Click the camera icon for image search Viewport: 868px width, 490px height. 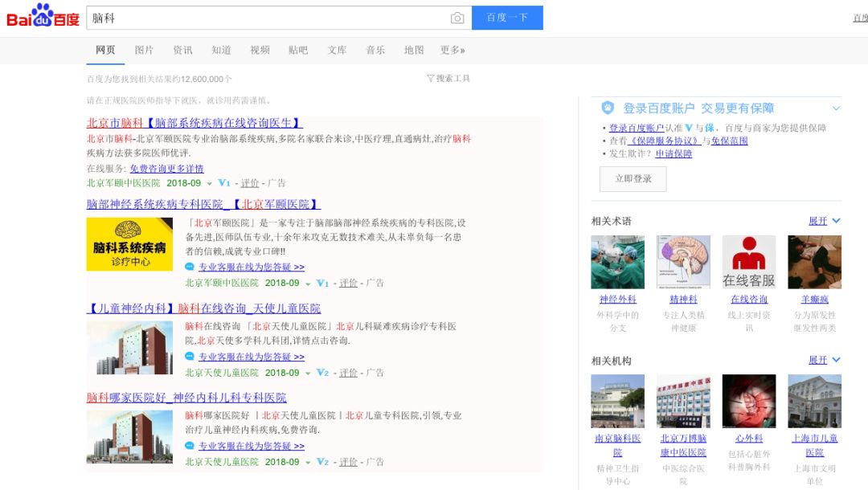[x=457, y=17]
